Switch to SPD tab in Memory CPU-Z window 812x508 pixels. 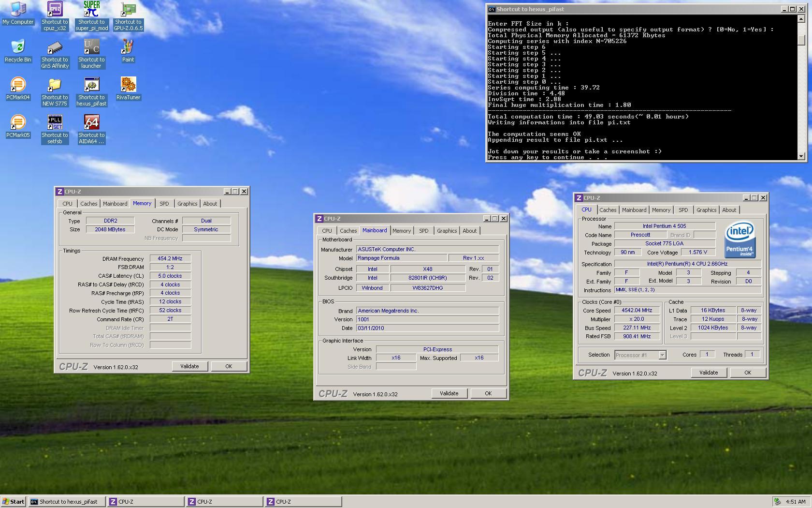coord(164,204)
